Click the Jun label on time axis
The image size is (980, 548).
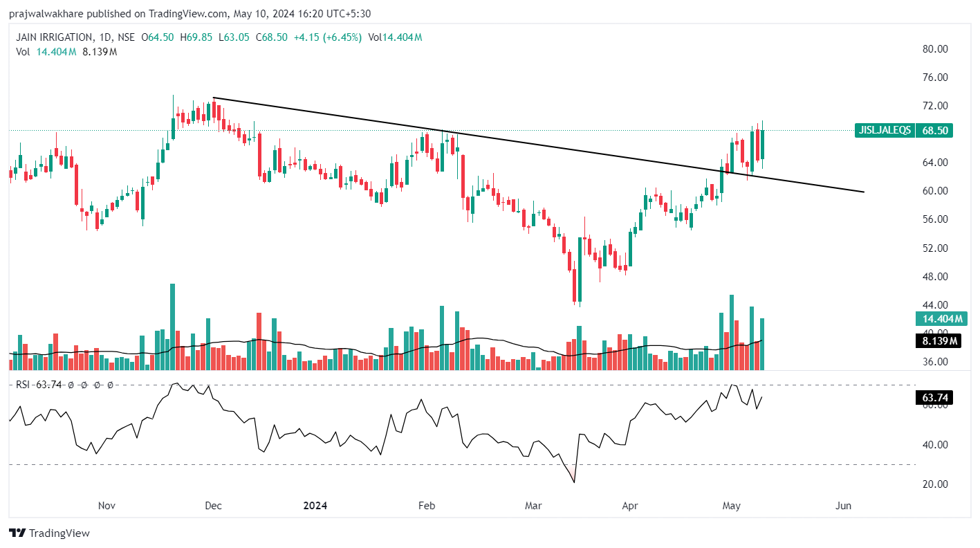(843, 506)
